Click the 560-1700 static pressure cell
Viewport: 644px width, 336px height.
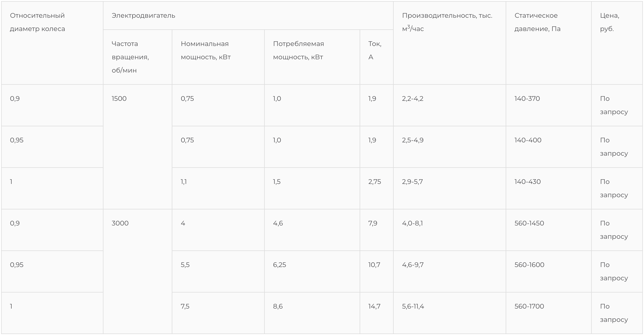point(529,306)
